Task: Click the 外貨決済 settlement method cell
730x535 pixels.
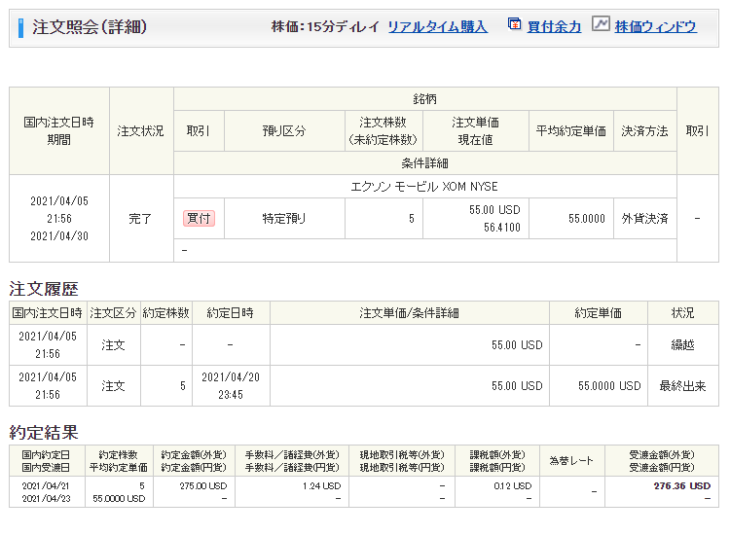Action: (644, 217)
